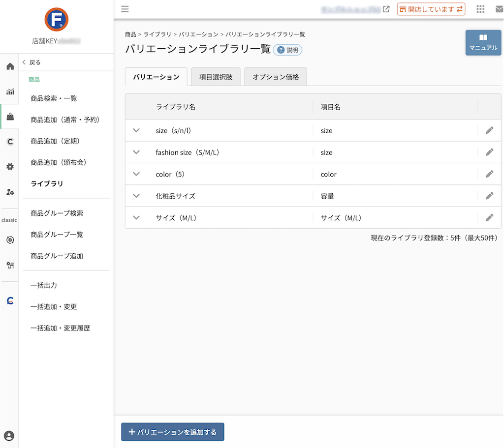Open 商品グループ検索 menu item
504x448 pixels.
click(x=57, y=213)
